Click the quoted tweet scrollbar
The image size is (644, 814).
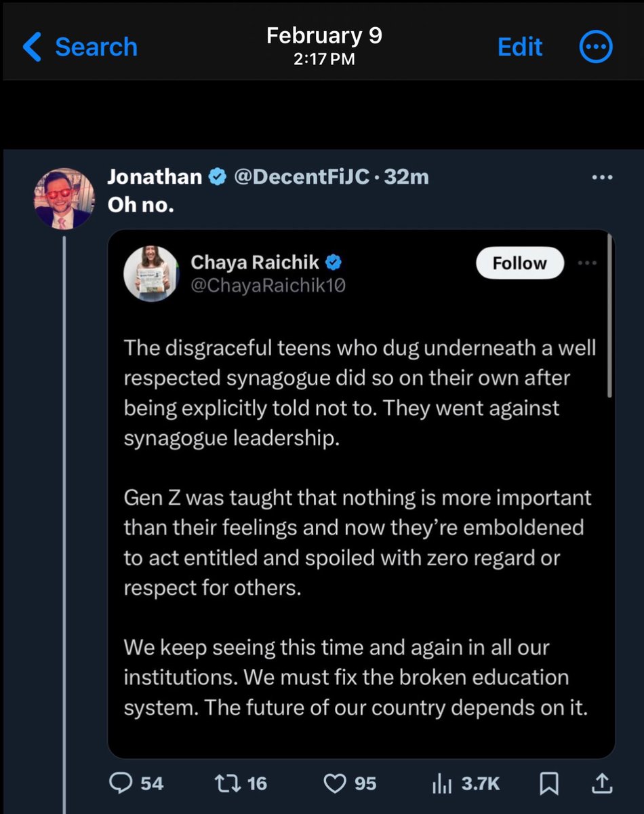(610, 315)
